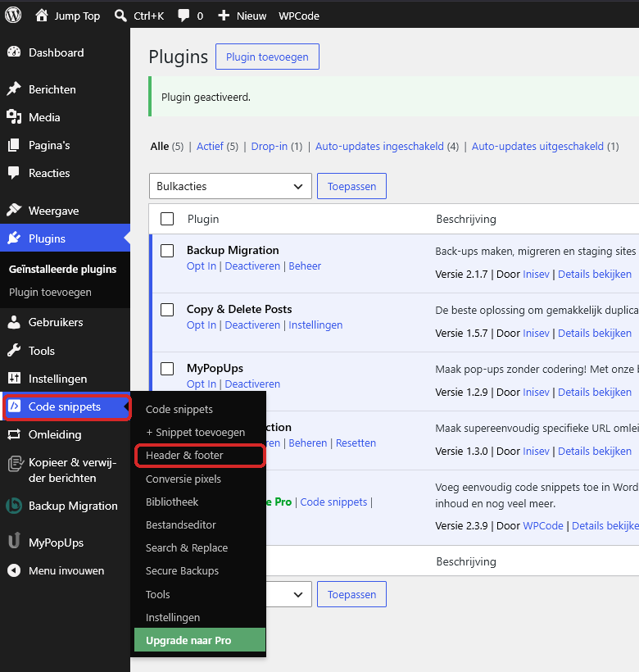Screen dimensions: 639x672
Task: Open the bottom bulk actions dropdown arrow
Action: click(x=298, y=594)
